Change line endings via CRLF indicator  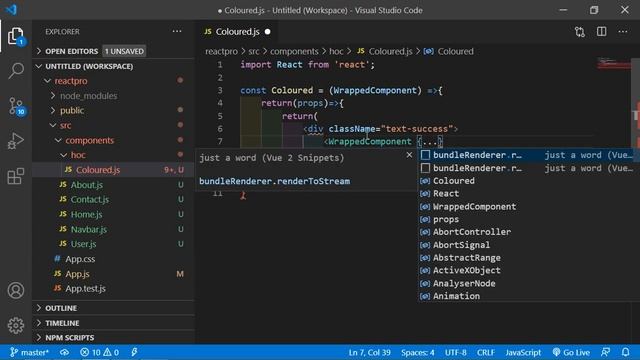(x=486, y=352)
